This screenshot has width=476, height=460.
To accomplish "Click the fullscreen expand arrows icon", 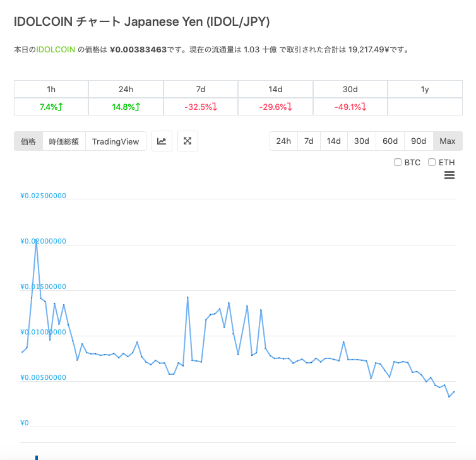I will point(187,141).
